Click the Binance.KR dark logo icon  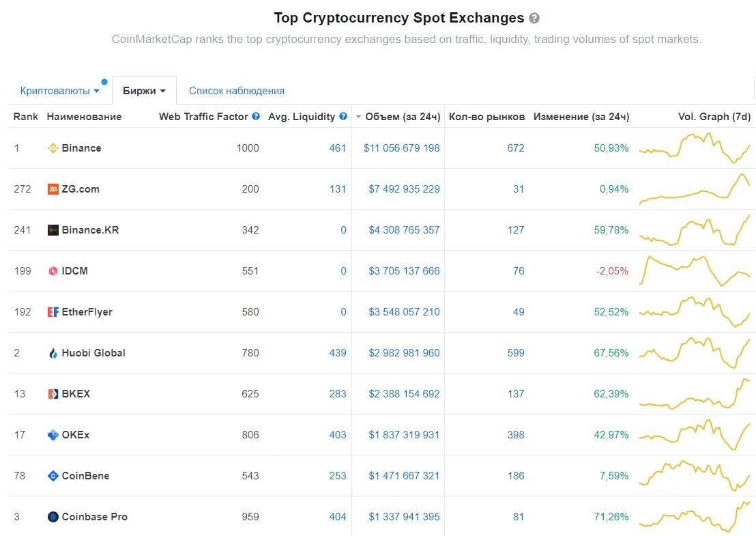tap(53, 230)
